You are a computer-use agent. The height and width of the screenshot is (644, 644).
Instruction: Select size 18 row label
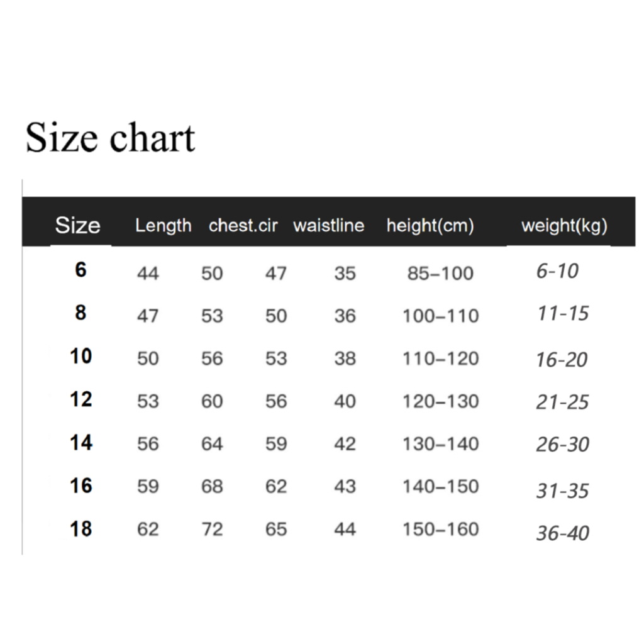(x=80, y=529)
